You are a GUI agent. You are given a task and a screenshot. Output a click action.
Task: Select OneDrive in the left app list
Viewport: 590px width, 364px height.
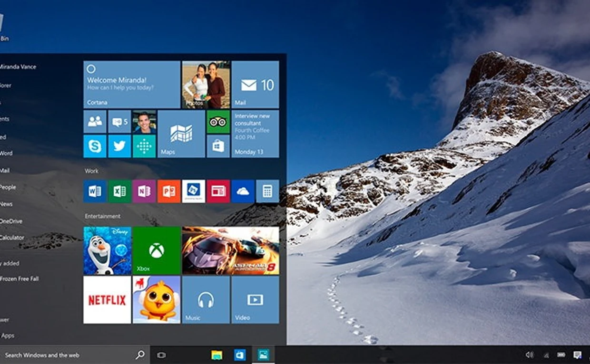click(11, 221)
